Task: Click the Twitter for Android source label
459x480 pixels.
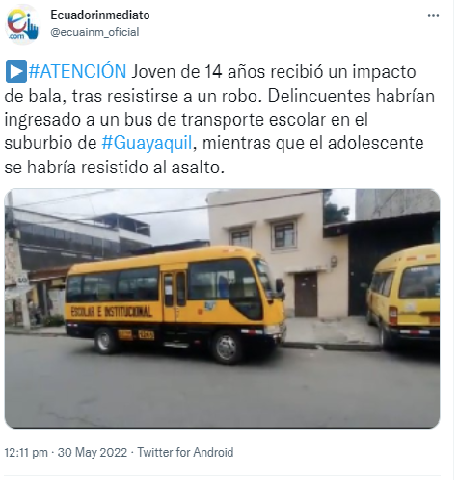Action: tap(185, 453)
